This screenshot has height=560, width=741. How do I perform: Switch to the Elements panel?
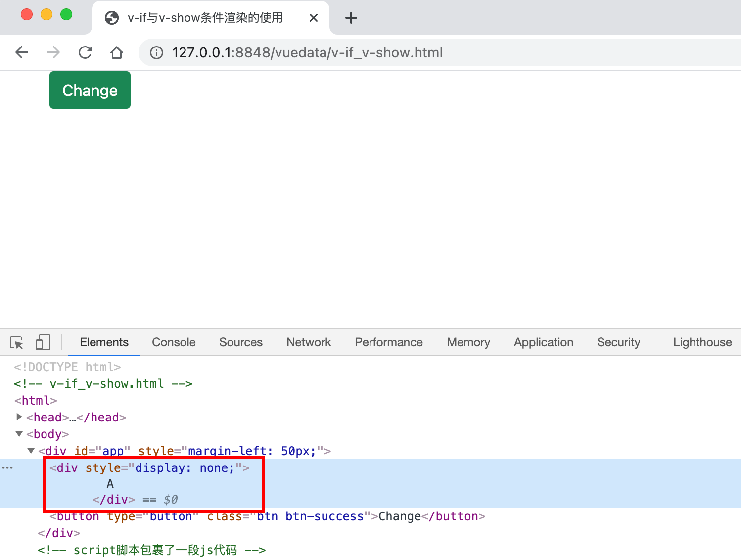click(104, 342)
